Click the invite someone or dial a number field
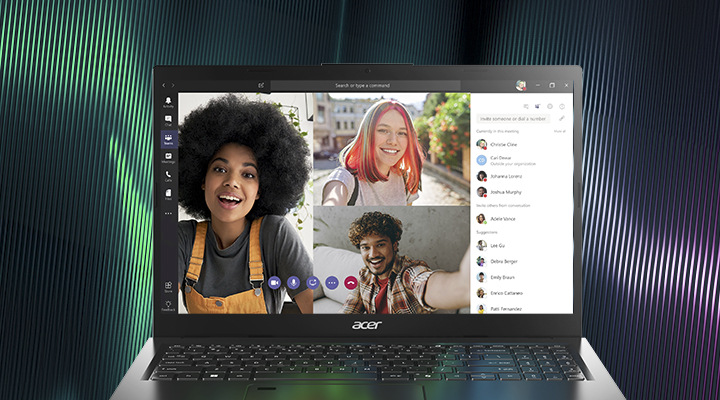The width and height of the screenshot is (720, 400). (x=512, y=118)
